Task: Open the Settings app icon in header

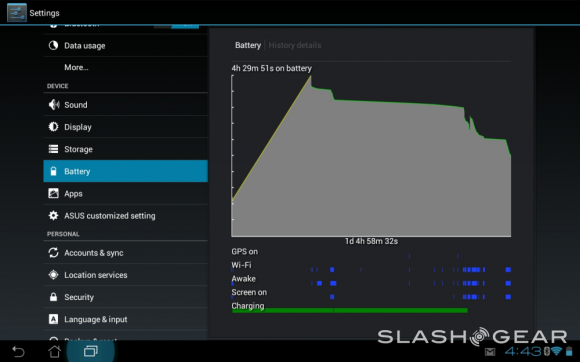Action: point(17,13)
